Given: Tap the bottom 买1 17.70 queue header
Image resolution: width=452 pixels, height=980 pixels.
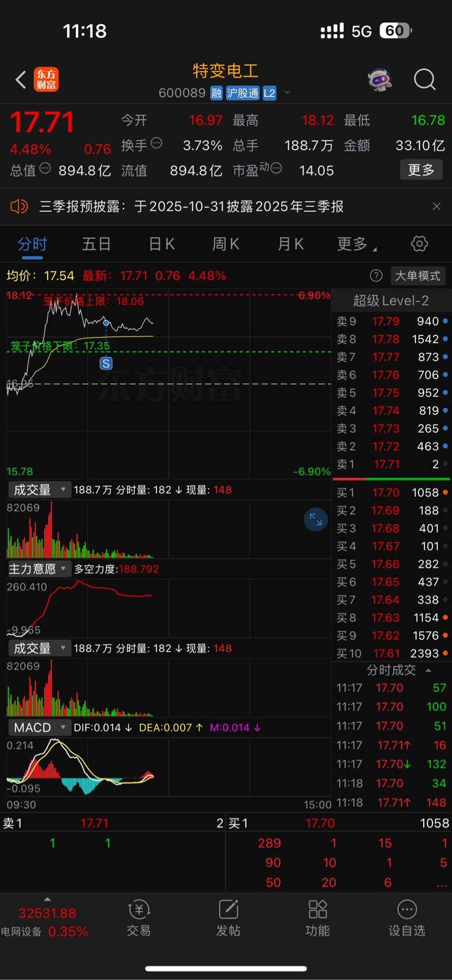Looking at the screenshot, I should click(x=339, y=823).
